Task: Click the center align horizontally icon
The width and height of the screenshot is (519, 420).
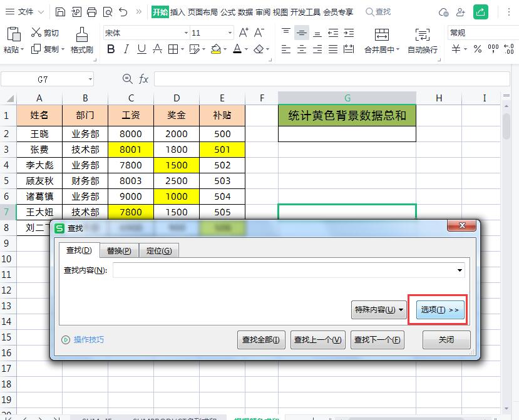Action: [x=302, y=49]
